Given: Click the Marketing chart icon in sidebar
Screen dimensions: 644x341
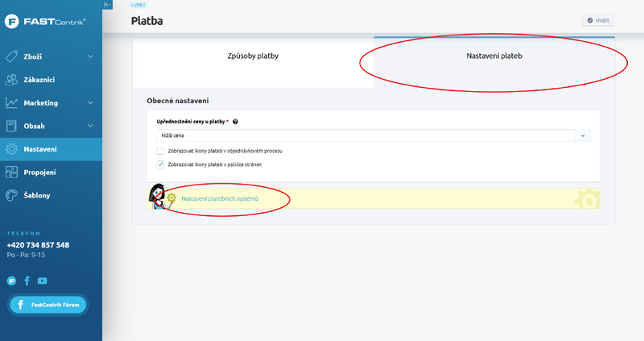Looking at the screenshot, I should point(11,103).
